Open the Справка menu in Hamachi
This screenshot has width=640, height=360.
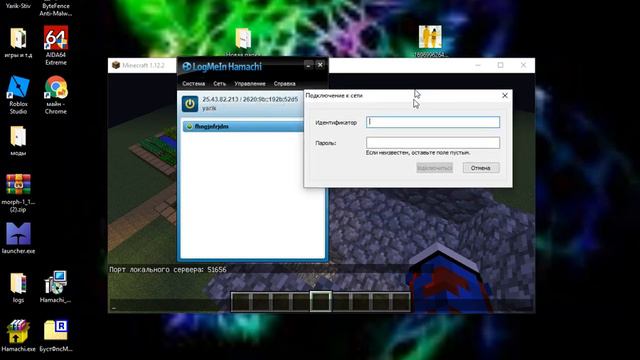(284, 84)
